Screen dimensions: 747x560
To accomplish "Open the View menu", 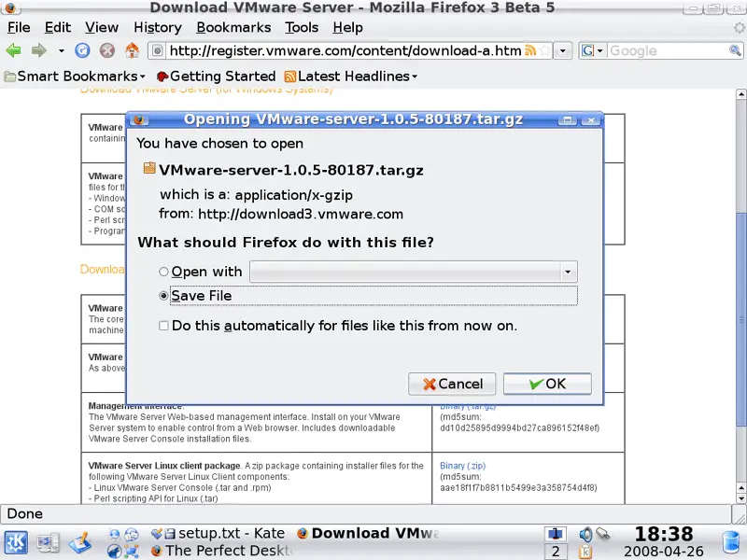I will (x=102, y=28).
